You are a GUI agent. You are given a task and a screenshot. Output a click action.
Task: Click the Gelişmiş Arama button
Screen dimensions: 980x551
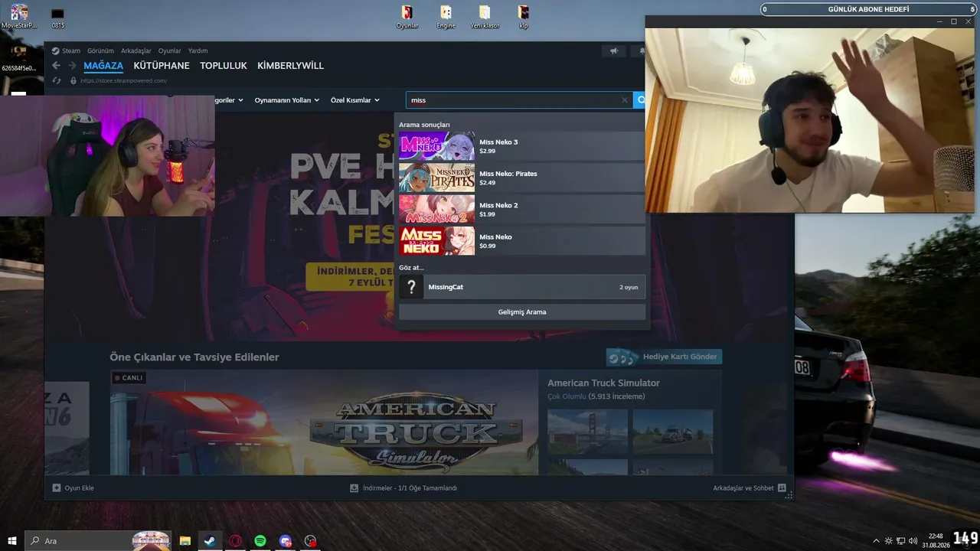click(522, 312)
